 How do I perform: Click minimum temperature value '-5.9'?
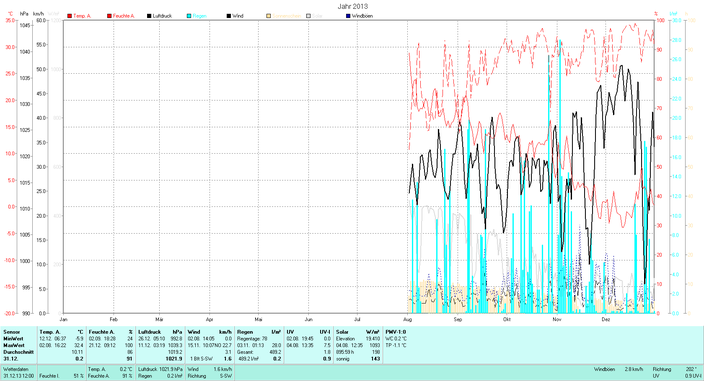[x=79, y=339]
